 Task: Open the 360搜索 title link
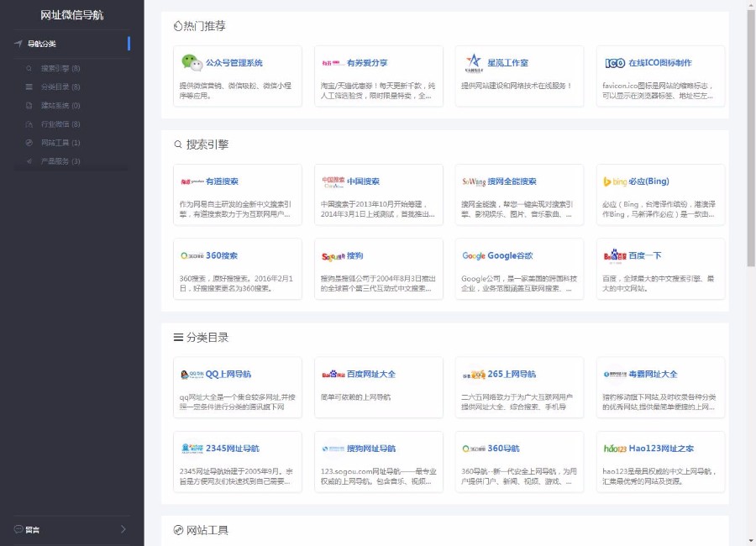[222, 255]
